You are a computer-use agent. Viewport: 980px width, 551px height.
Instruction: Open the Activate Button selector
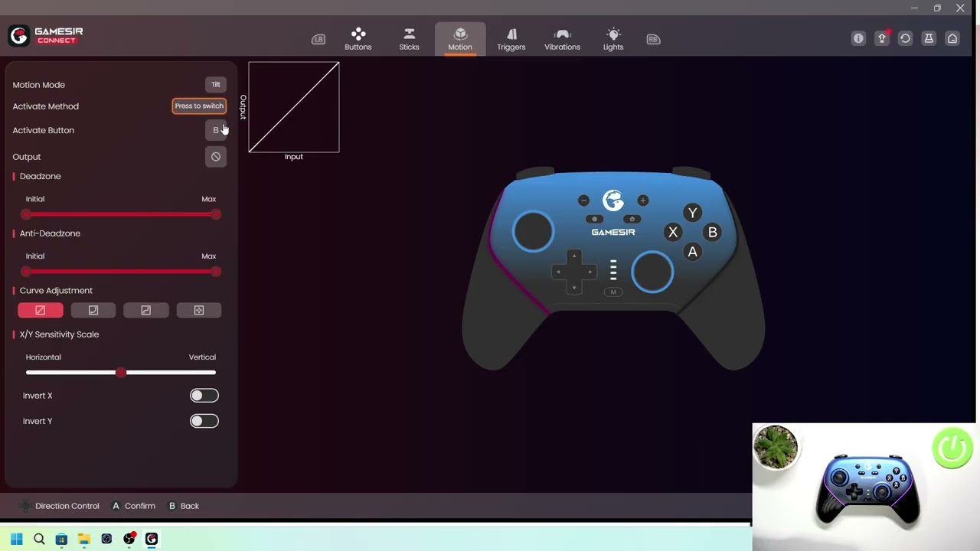click(216, 130)
